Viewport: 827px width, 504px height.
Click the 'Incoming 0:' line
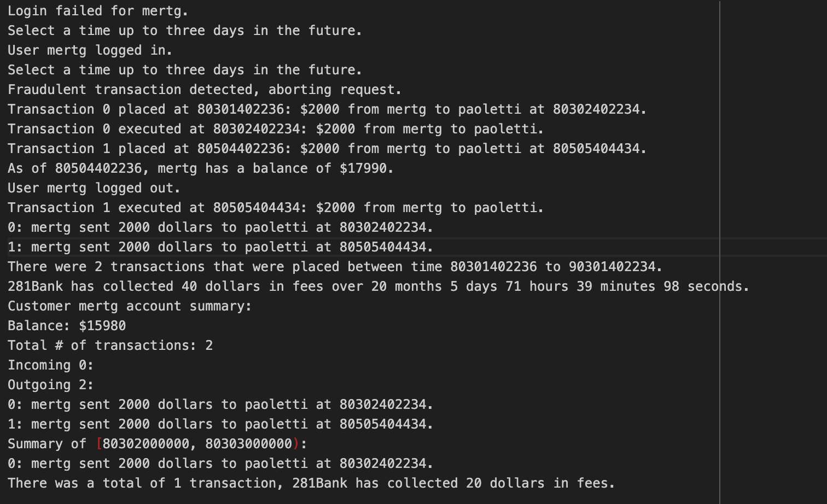point(51,365)
